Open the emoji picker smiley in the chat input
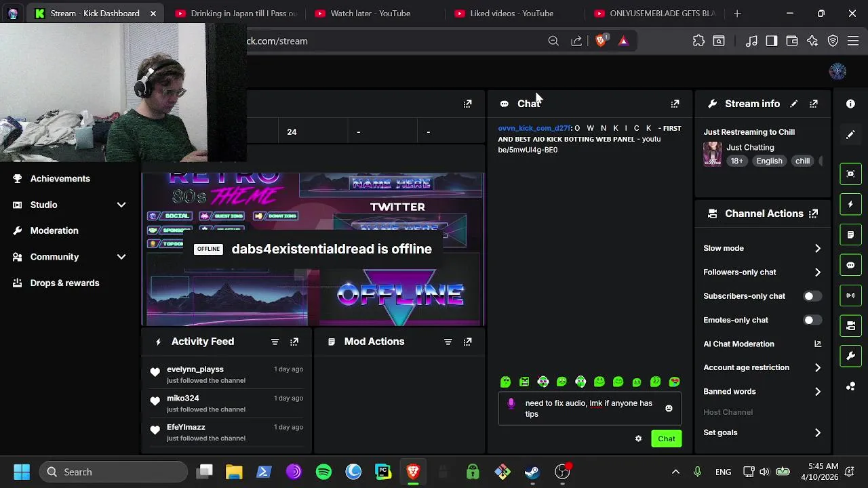The width and height of the screenshot is (868, 488). (669, 408)
